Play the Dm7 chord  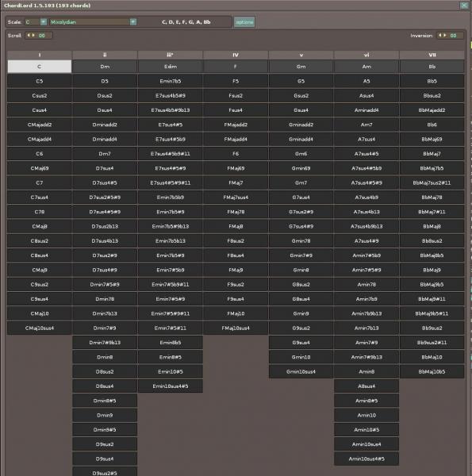105,154
